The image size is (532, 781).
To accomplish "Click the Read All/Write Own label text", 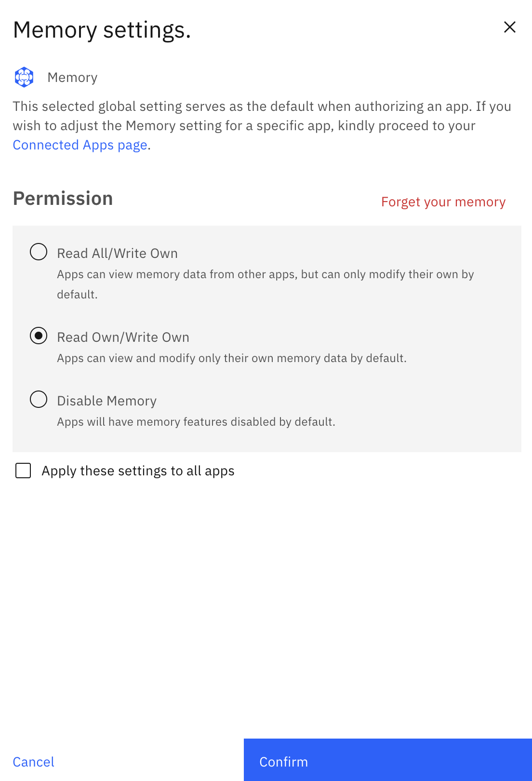I will (x=117, y=253).
